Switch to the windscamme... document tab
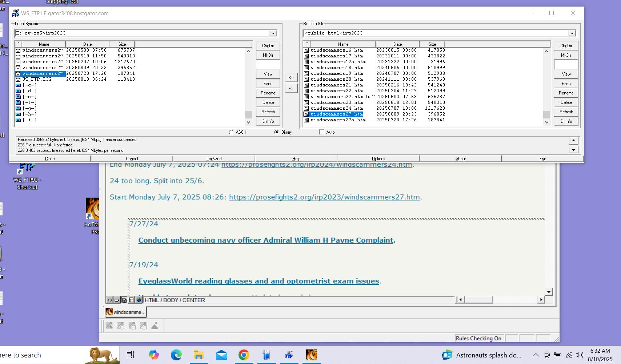 (126, 312)
